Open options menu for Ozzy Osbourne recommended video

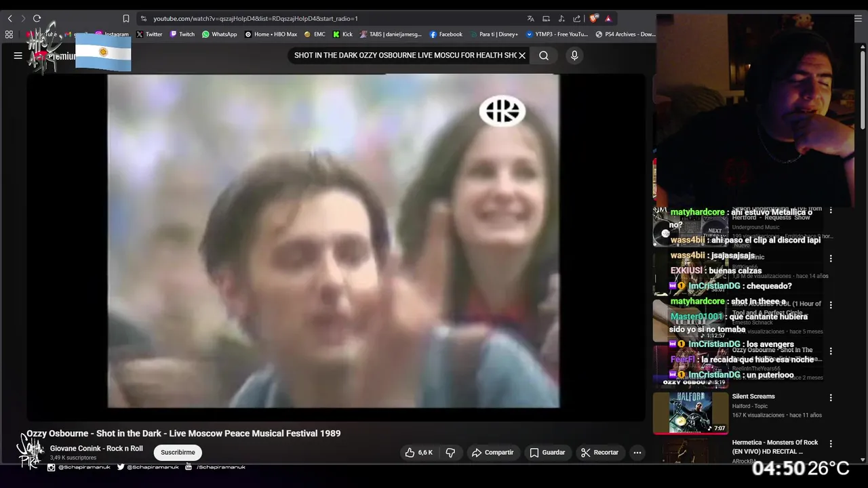(x=831, y=351)
